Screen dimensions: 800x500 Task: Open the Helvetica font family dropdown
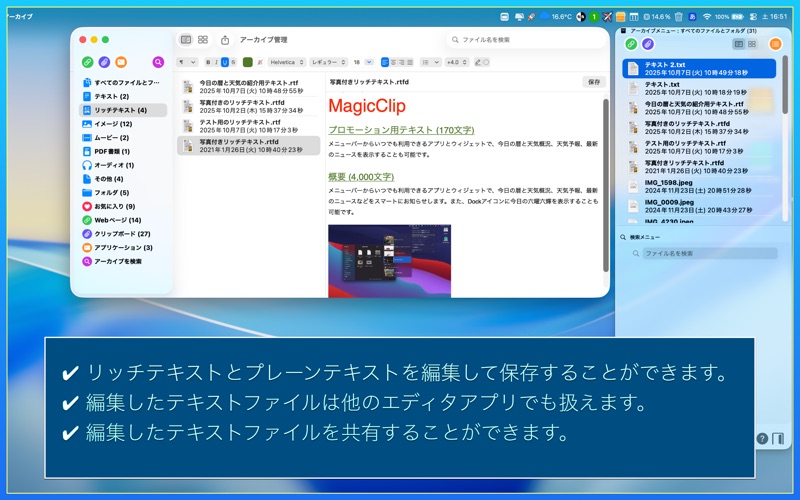pyautogui.click(x=287, y=62)
